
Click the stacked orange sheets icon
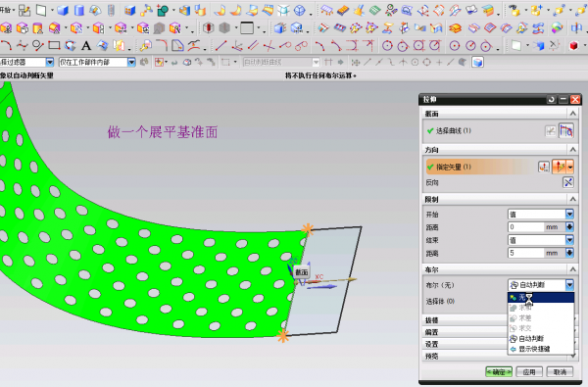coord(455,27)
